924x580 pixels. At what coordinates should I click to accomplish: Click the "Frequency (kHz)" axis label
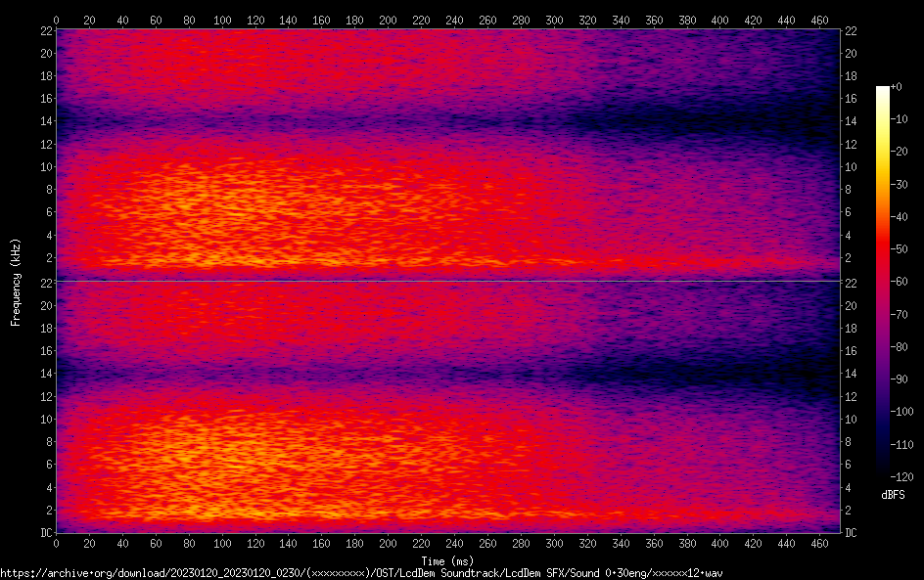[16, 282]
